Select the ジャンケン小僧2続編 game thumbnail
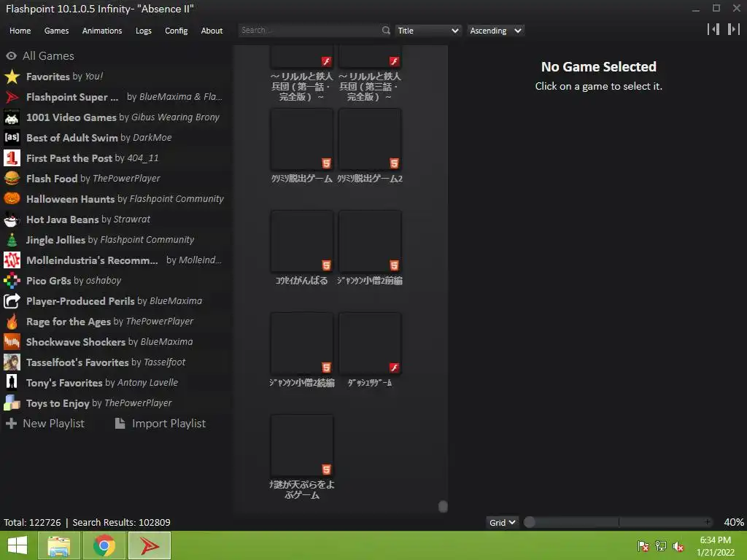The width and height of the screenshot is (747, 560). [x=301, y=343]
